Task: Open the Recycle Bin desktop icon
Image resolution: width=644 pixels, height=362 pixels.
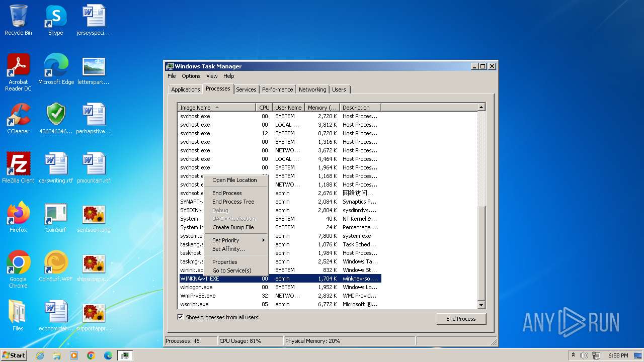Action: point(18,20)
